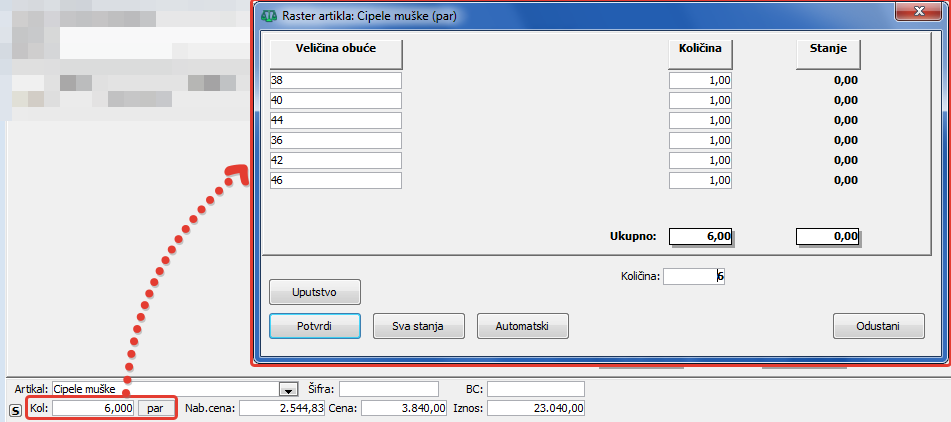Focus the Količina input below totals
951x422 pixels.
(693, 276)
